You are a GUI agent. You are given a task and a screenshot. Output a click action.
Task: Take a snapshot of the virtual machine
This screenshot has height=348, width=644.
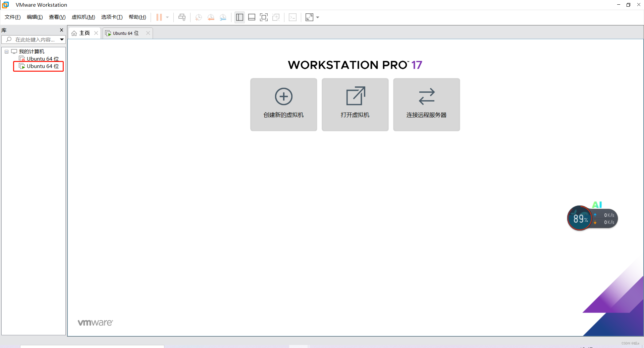point(199,17)
